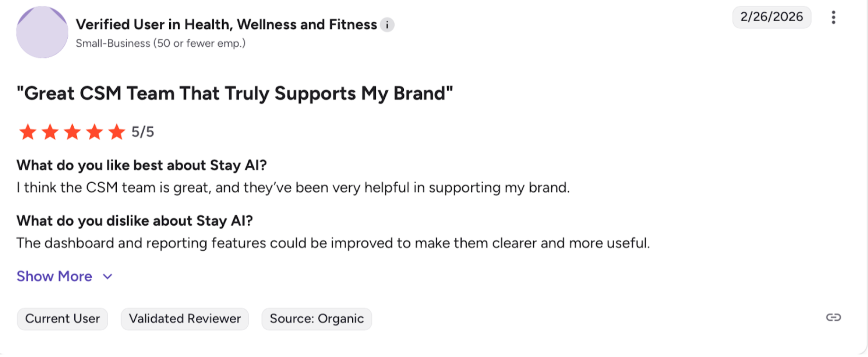Click the reviewer's purple avatar
868x357 pixels.
42,33
